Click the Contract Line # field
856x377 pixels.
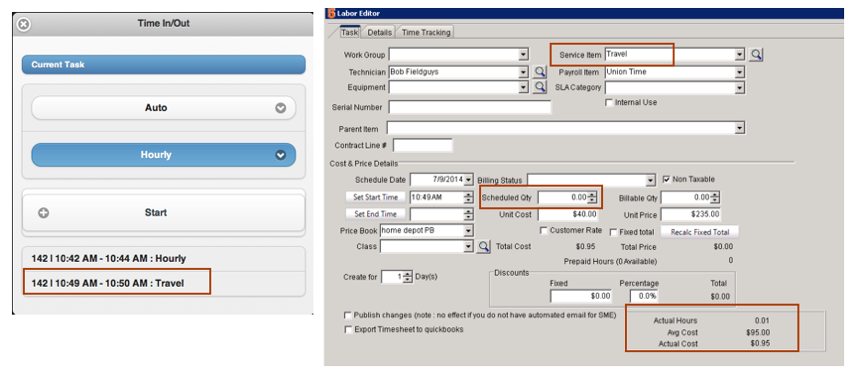423,146
